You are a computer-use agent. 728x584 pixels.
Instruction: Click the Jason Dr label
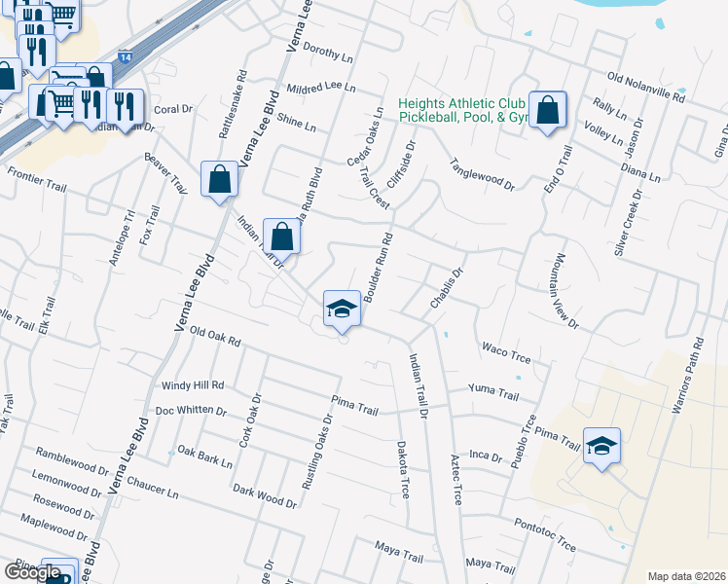[x=634, y=137]
